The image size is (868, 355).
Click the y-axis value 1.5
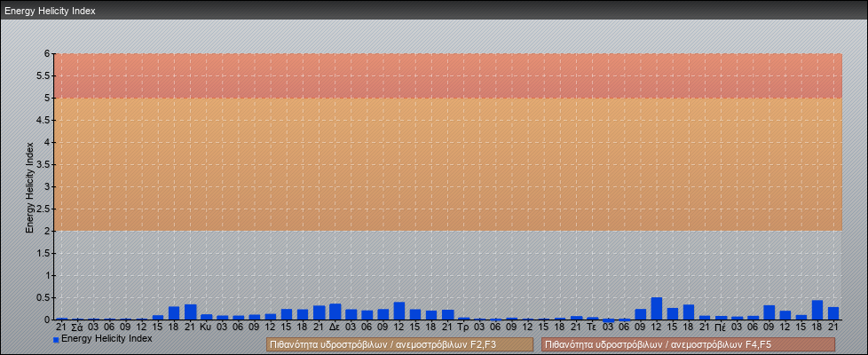pyautogui.click(x=44, y=253)
